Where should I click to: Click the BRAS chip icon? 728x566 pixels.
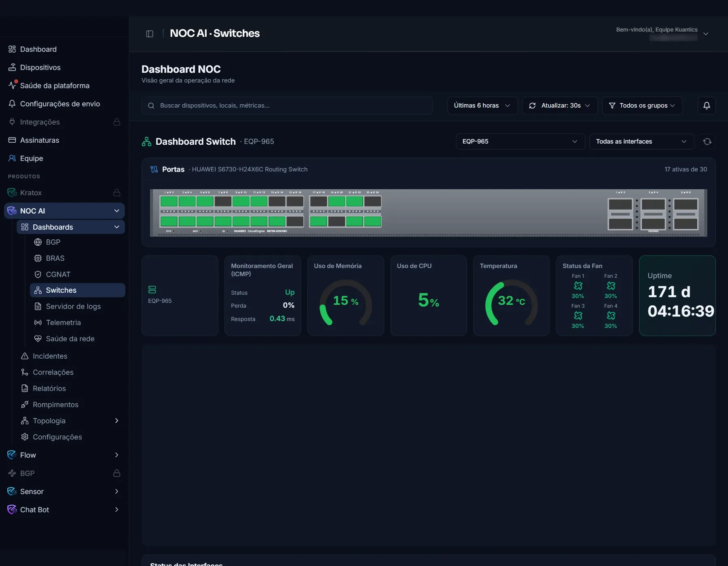38,258
